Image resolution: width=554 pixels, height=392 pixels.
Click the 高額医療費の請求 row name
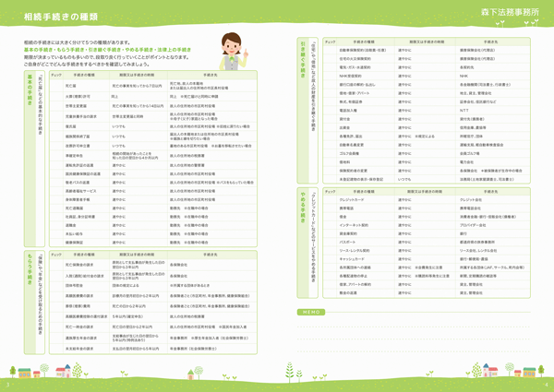[79, 296]
